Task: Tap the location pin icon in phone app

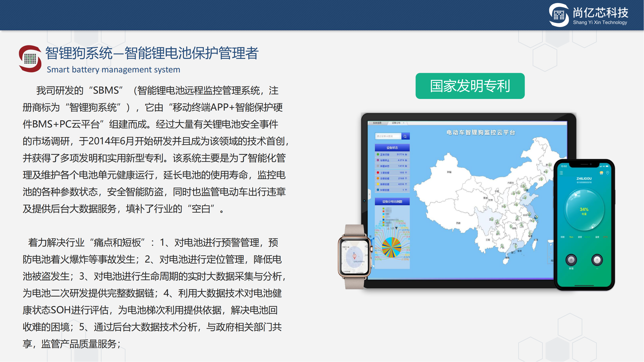Action: click(608, 173)
